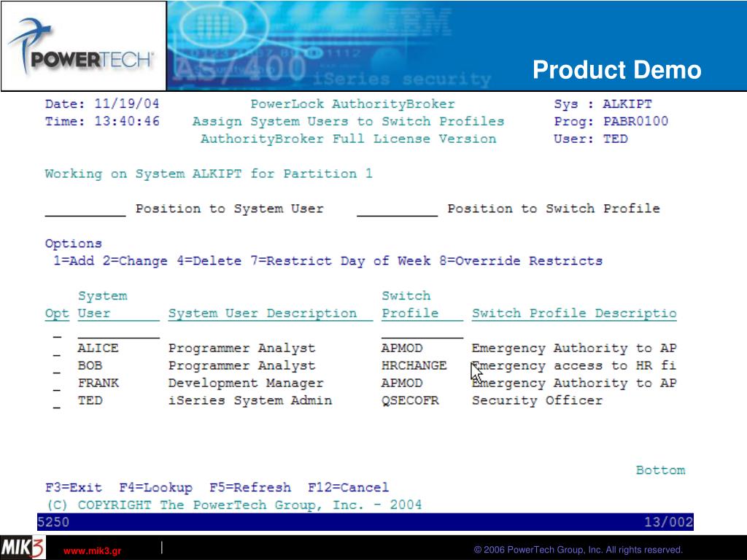The height and width of the screenshot is (560, 747).
Task: Click the 5250 status bar indicator
Action: (53, 522)
